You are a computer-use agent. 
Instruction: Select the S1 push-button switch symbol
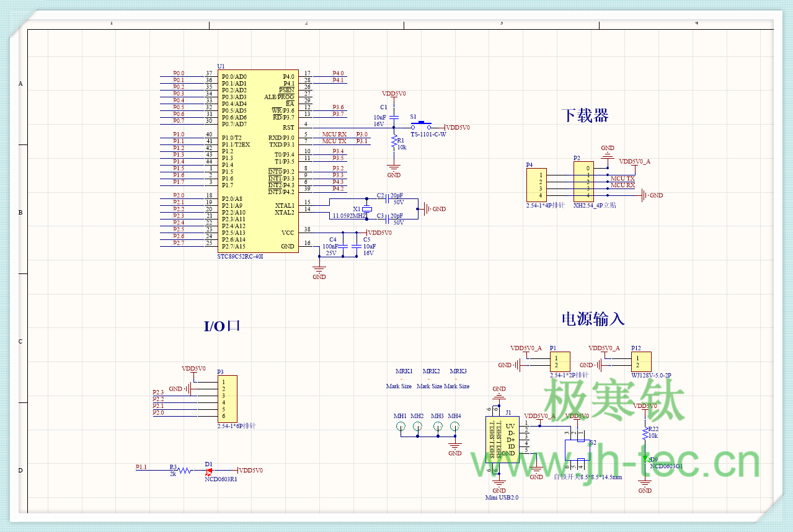coord(422,125)
